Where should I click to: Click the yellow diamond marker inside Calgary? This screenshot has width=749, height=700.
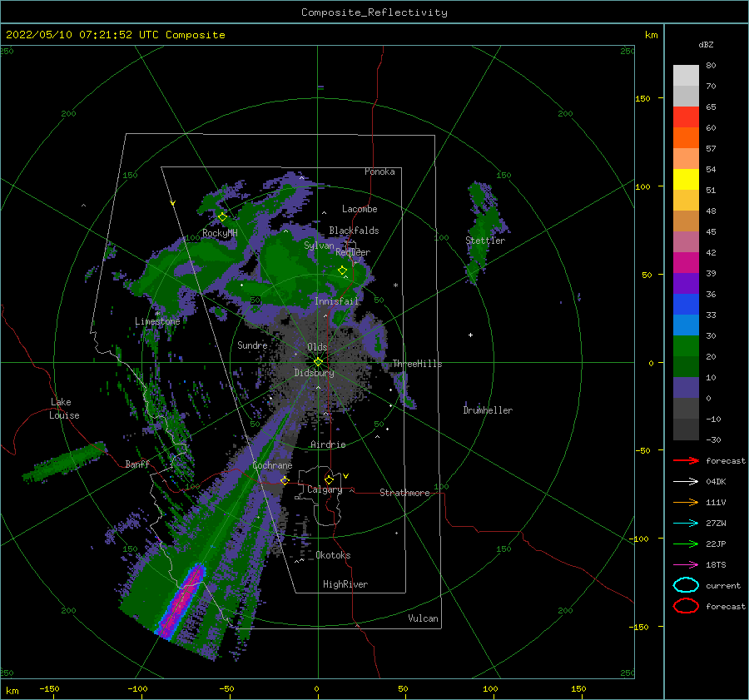point(329,479)
